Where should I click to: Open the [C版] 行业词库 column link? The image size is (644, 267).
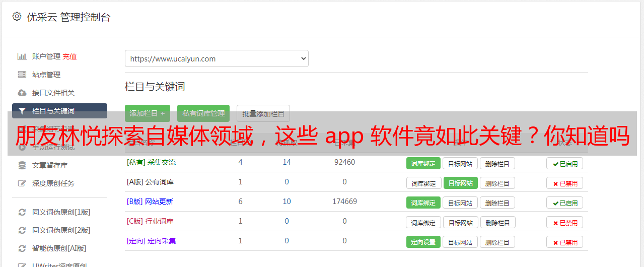pyautogui.click(x=150, y=221)
